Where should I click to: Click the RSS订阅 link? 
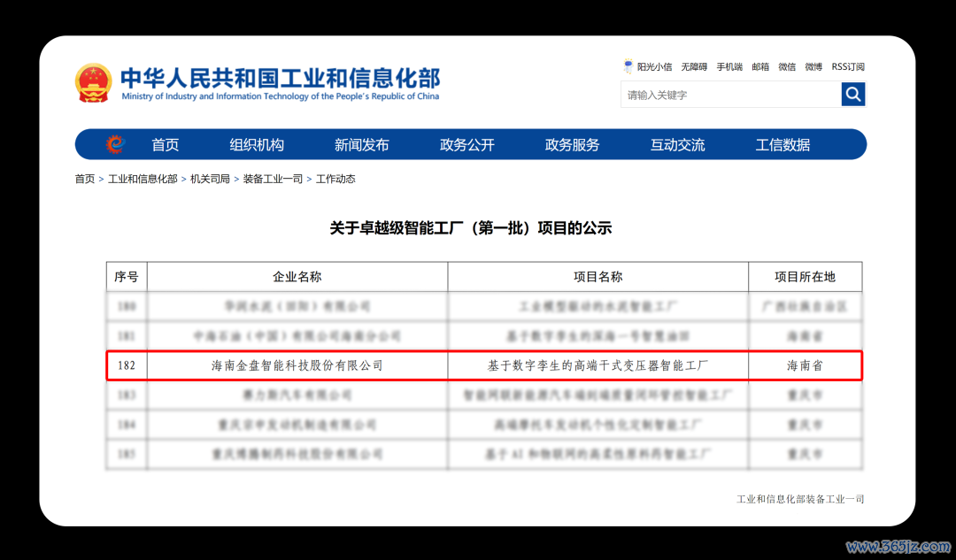[848, 67]
